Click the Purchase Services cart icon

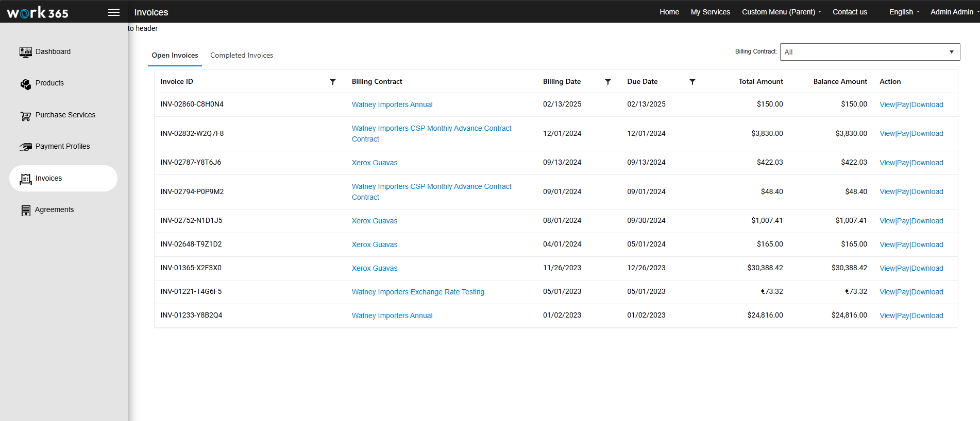pyautogui.click(x=25, y=116)
